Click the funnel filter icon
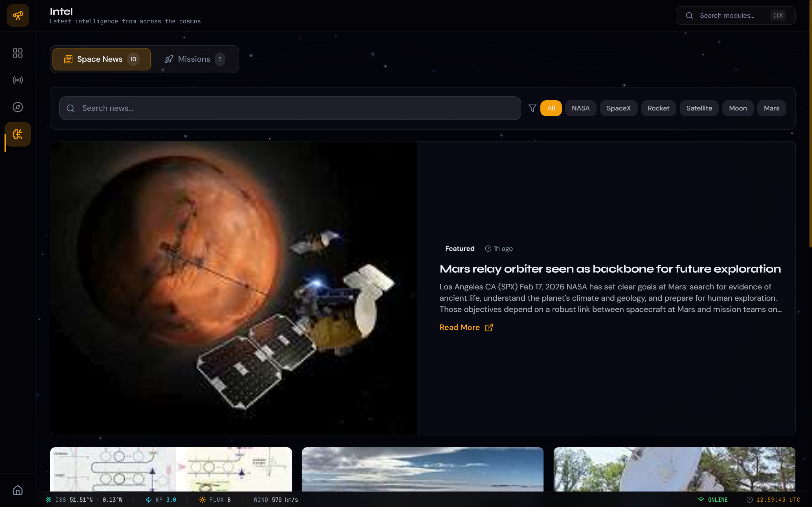The image size is (812, 507). click(532, 108)
